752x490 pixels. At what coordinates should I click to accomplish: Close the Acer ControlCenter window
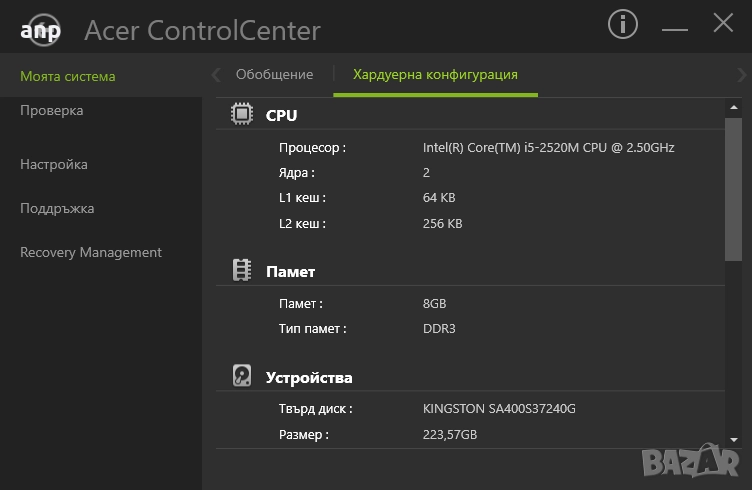click(x=723, y=24)
